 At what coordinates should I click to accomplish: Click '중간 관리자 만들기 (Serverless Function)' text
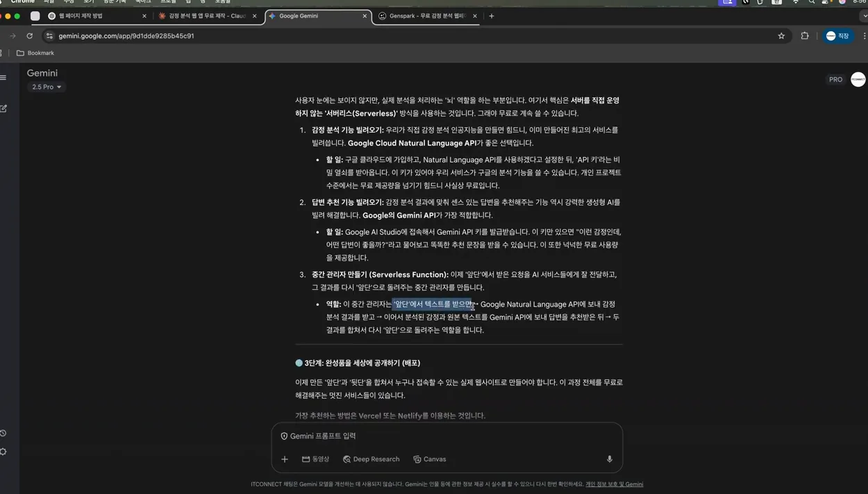[x=380, y=274]
